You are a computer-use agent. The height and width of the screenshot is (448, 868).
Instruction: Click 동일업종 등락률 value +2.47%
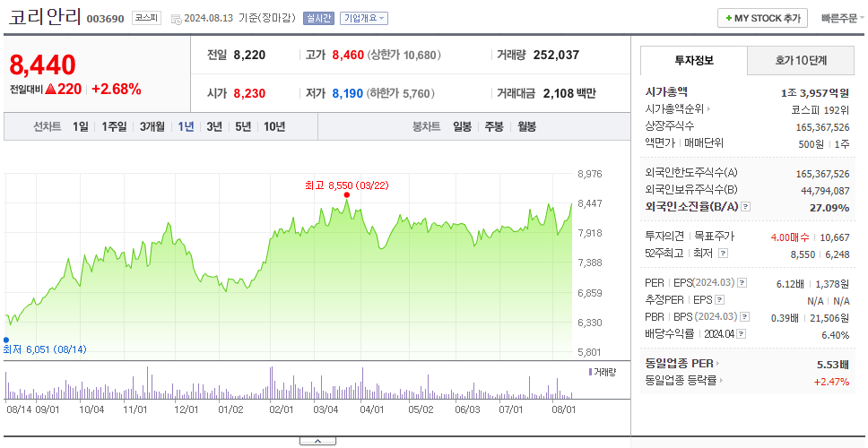coord(831,381)
